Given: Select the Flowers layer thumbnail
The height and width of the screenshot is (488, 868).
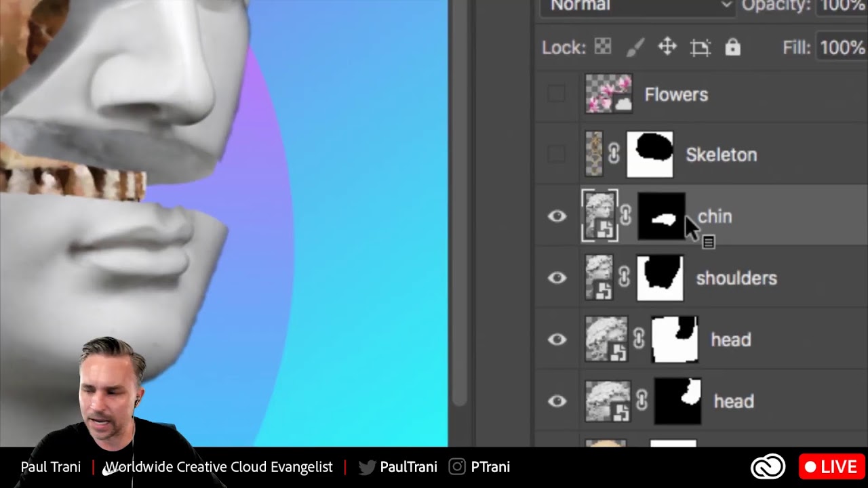Looking at the screenshot, I should point(609,94).
